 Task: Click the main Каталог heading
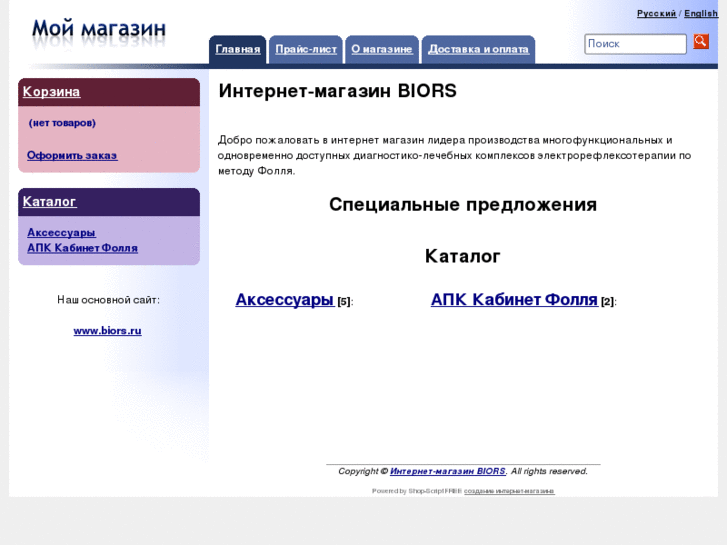click(463, 256)
